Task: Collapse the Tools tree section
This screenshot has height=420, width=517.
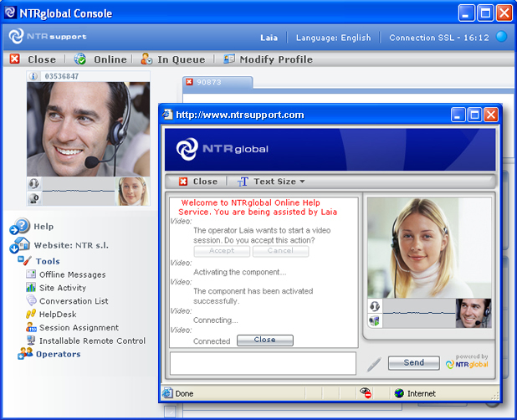Action: click(28, 261)
